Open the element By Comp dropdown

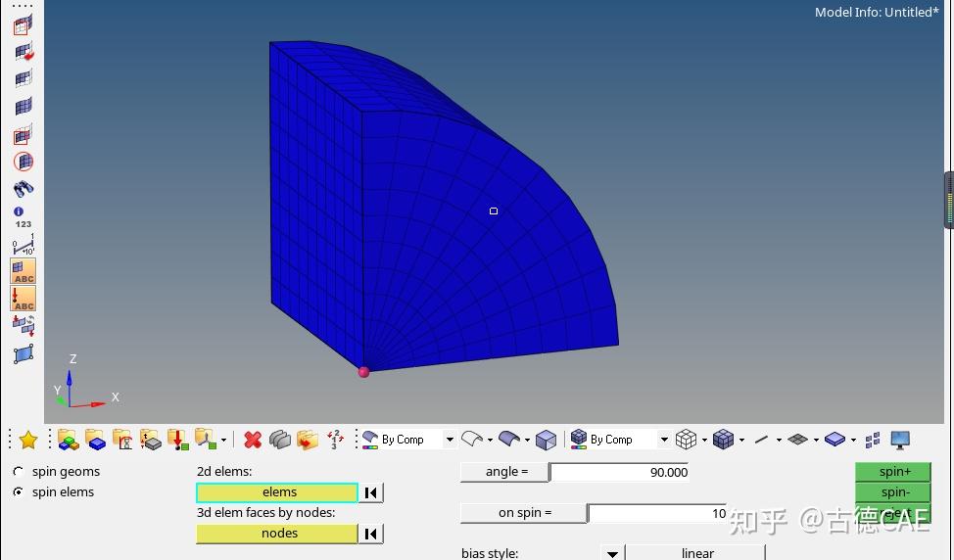664,440
